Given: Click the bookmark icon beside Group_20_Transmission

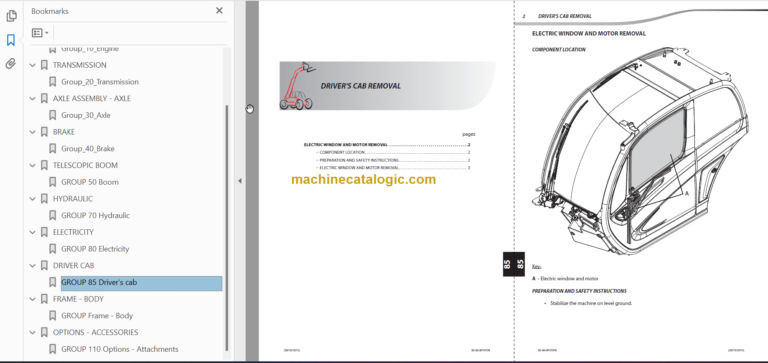Looking at the screenshot, I should (52, 82).
